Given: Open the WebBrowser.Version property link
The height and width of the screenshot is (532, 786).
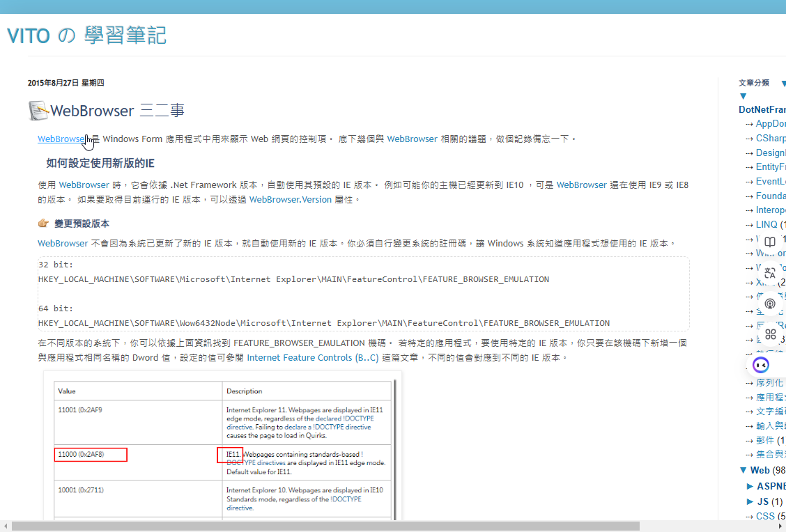Looking at the screenshot, I should click(291, 199).
